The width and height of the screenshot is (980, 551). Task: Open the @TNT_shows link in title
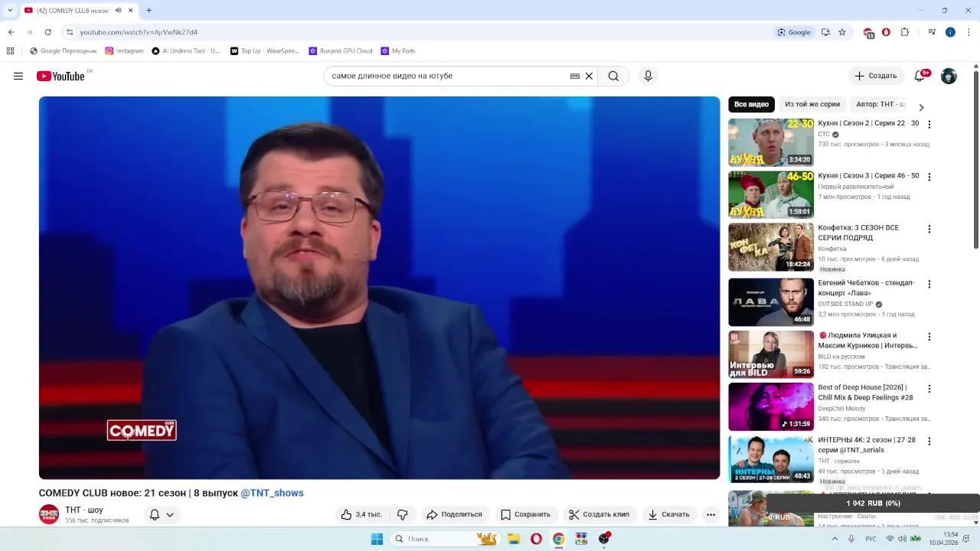click(272, 493)
